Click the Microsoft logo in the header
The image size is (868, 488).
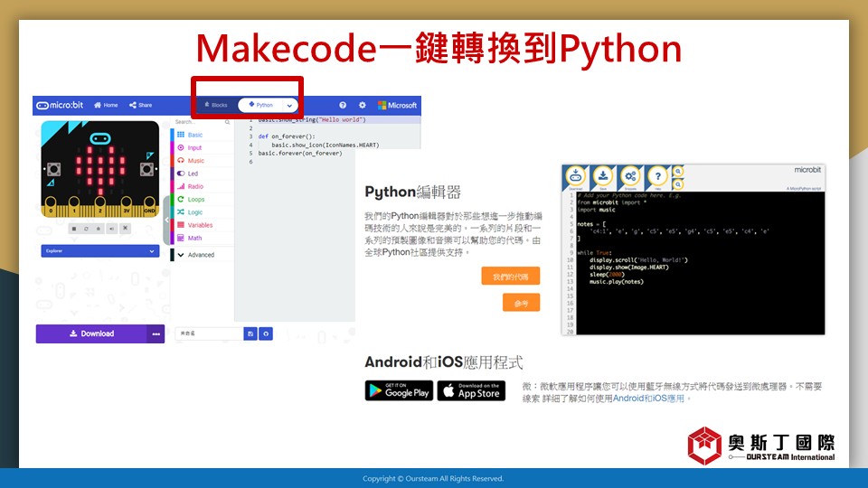click(398, 105)
